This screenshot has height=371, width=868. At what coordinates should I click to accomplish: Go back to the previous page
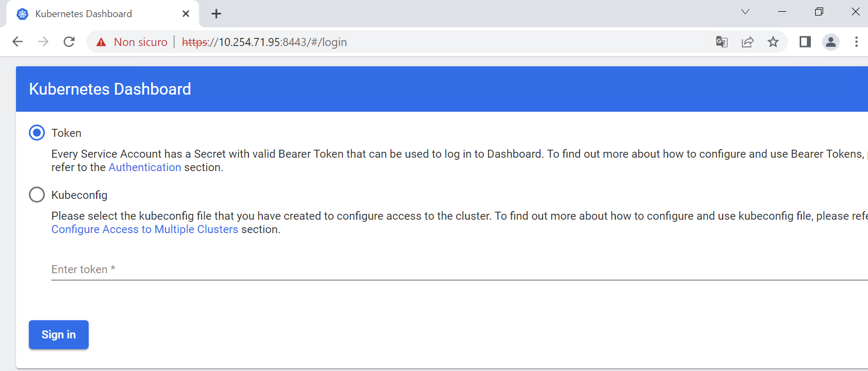[18, 42]
